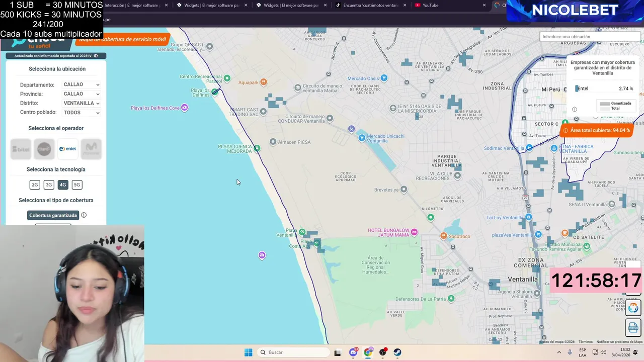The height and width of the screenshot is (362, 644).
Task: Open the Términos link on the map
Action: [585, 342]
